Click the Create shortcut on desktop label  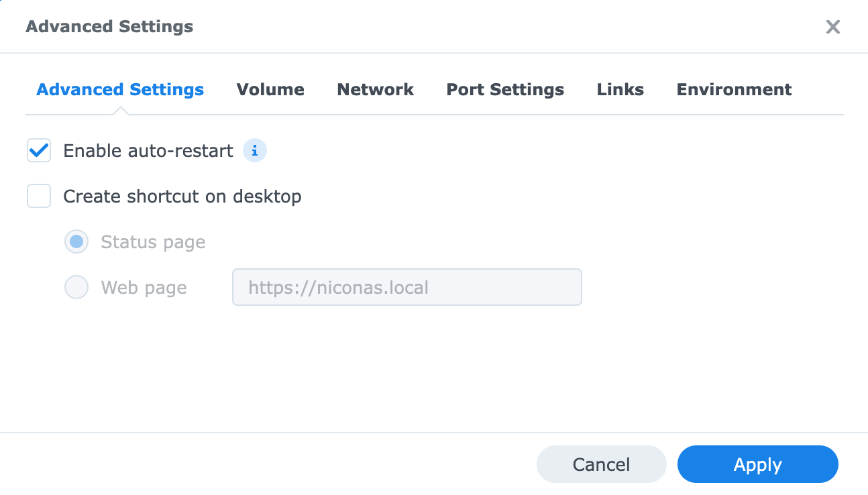182,197
